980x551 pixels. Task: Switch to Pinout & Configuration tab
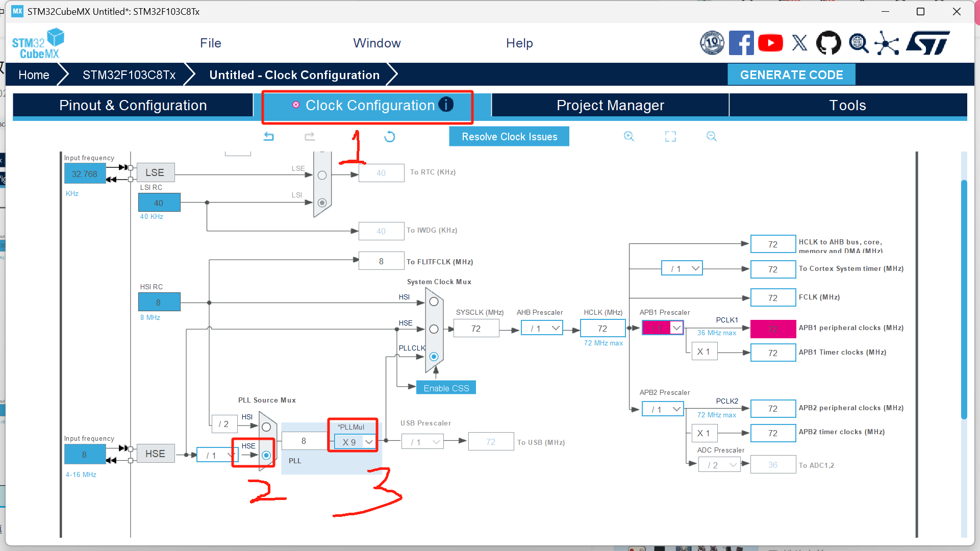tap(133, 106)
